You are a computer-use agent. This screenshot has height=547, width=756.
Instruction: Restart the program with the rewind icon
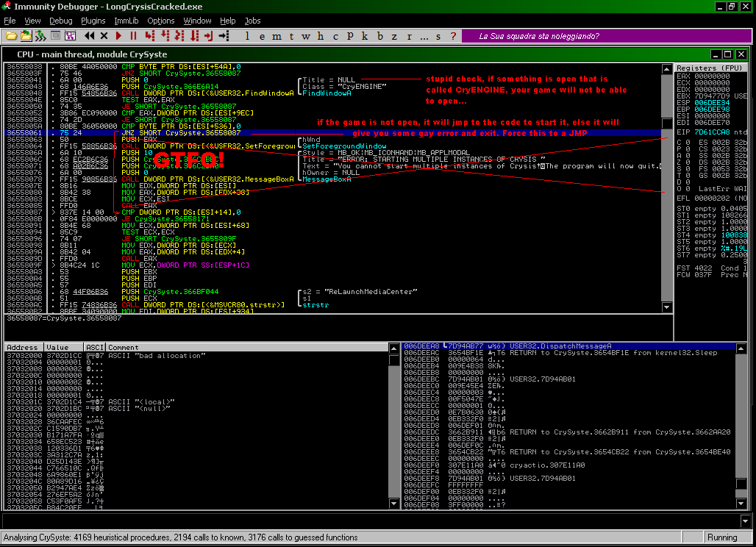89,36
